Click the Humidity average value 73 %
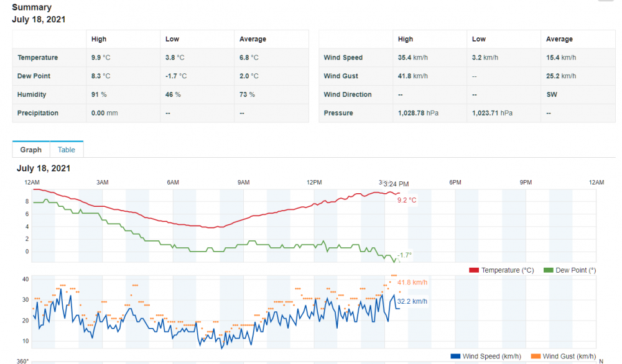Image resolution: width=622 pixels, height=364 pixels. tap(247, 95)
